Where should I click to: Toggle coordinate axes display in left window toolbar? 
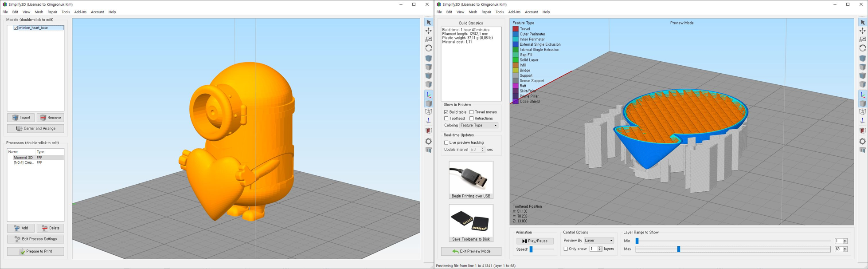(x=428, y=95)
